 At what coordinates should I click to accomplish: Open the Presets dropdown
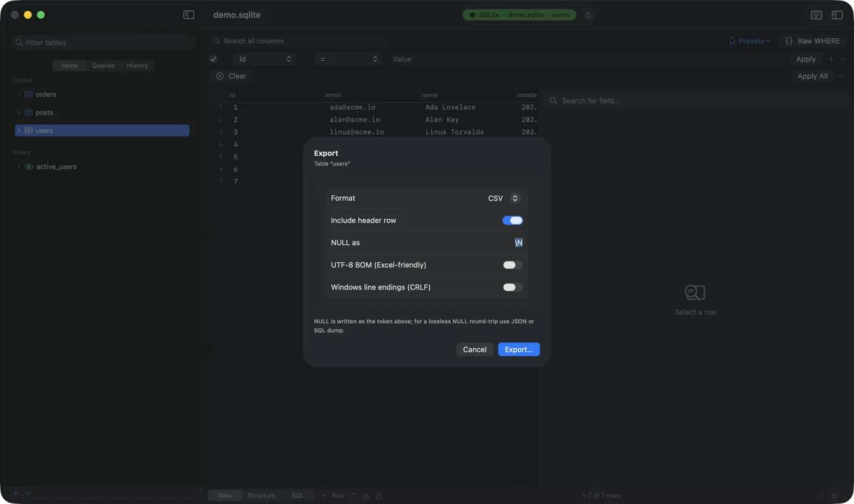tap(750, 41)
